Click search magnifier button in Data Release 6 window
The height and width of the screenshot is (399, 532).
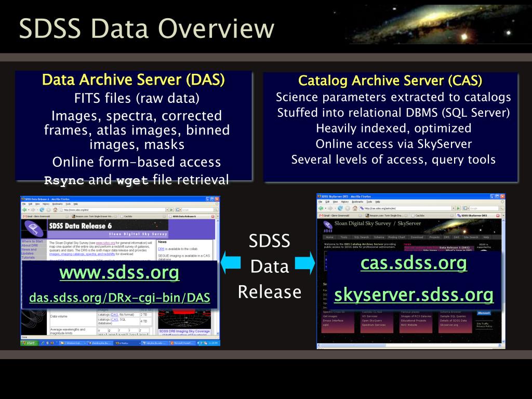pyautogui.click(x=216, y=210)
